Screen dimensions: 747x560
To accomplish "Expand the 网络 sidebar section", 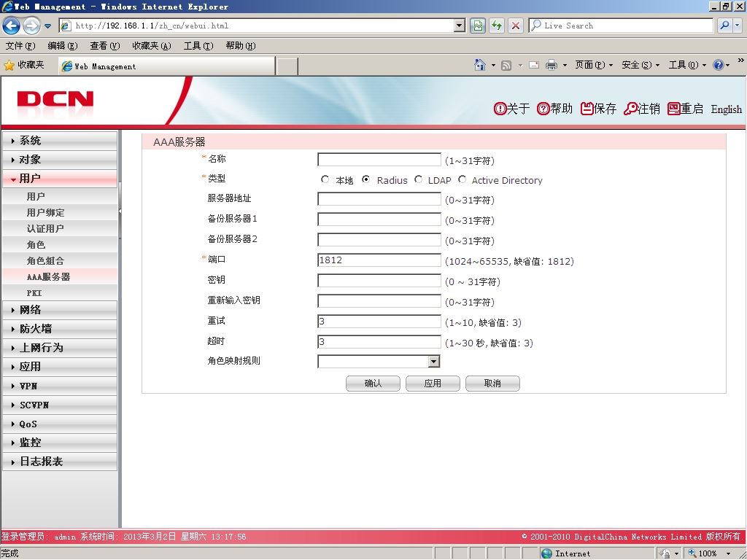I will pyautogui.click(x=60, y=310).
